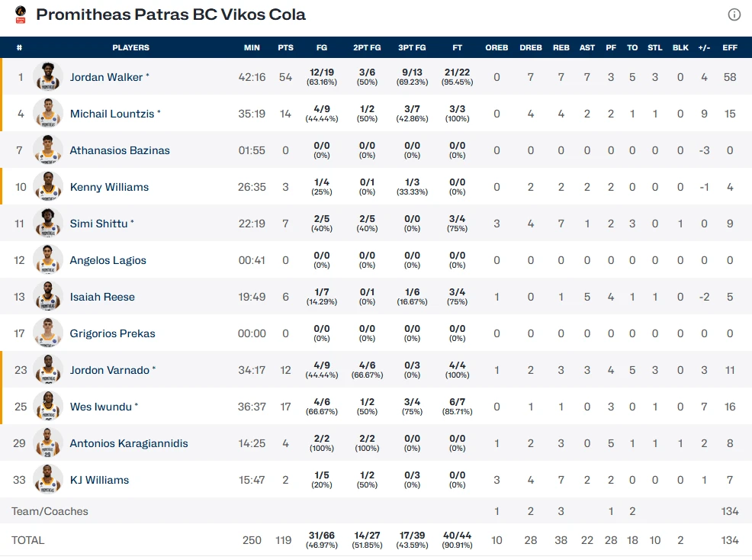Select the REB column header
This screenshot has width=752, height=560.
[x=561, y=47]
